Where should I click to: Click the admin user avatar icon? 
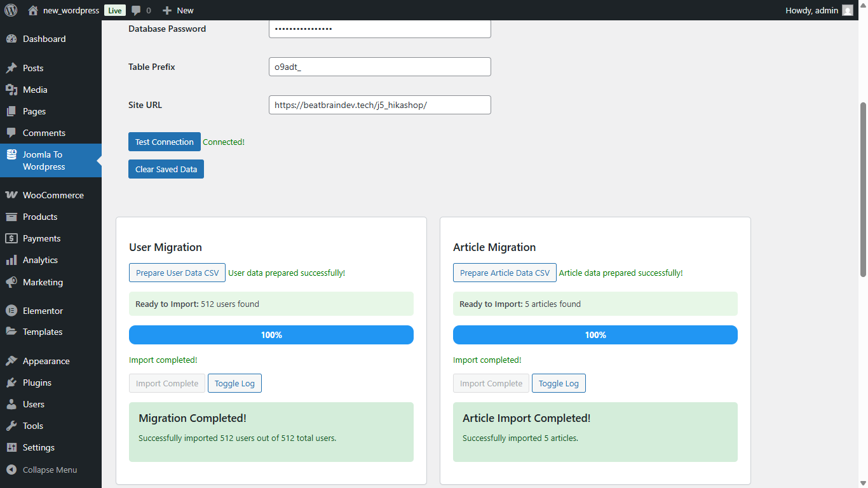click(848, 10)
